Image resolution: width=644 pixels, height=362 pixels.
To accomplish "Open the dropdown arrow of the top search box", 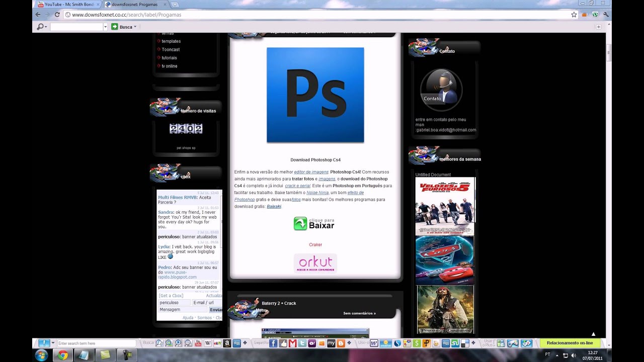I will click(x=105, y=27).
